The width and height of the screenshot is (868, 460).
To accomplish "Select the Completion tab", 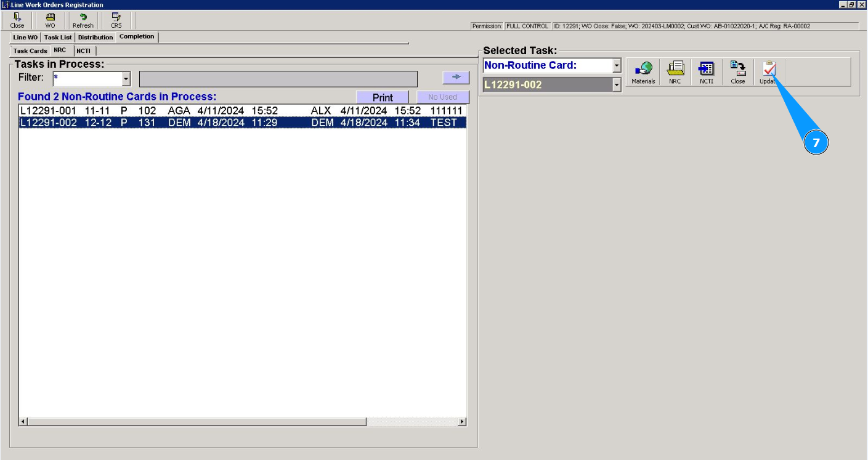I will (x=137, y=36).
